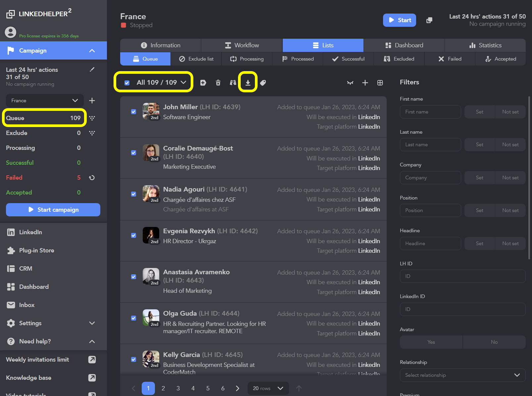The image size is (532, 396).
Task: Uncheck Kelly Garcia's checkbox
Action: (x=133, y=360)
